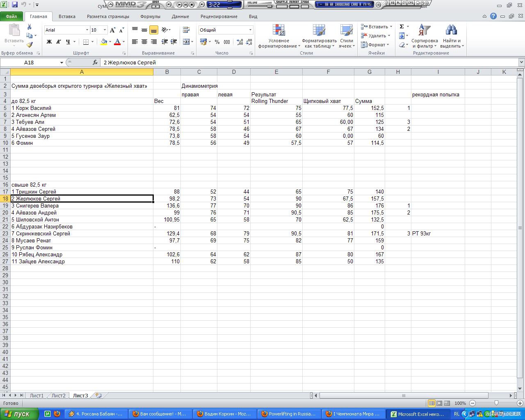Open Сортировка и фильтр tool
Screen dimensions: 525x420
(x=425, y=36)
